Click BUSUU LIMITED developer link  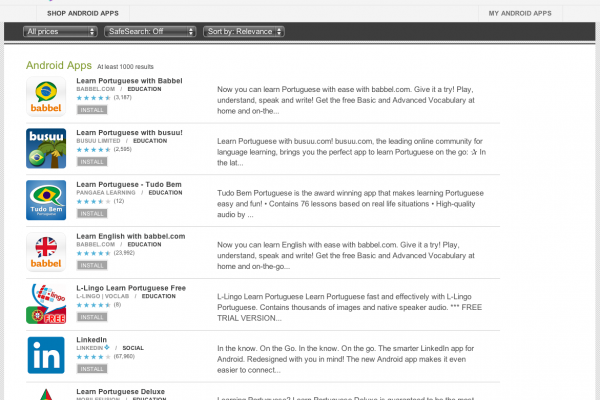(x=98, y=141)
